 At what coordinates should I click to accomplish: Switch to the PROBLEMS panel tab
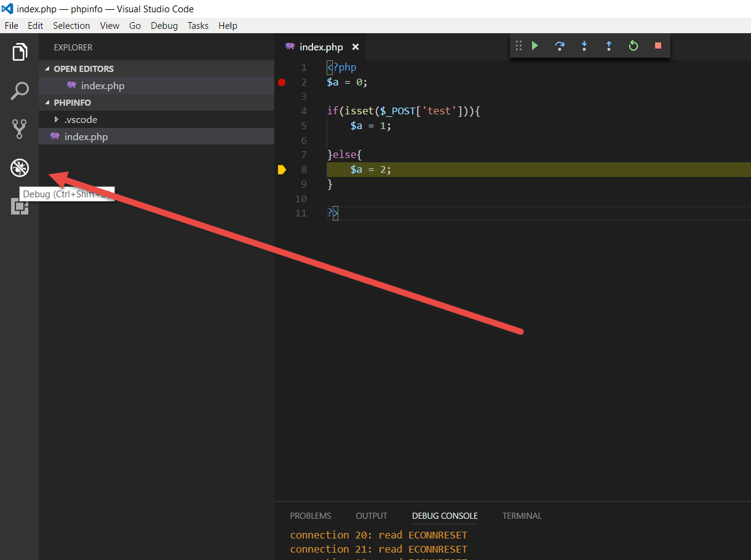tap(311, 516)
